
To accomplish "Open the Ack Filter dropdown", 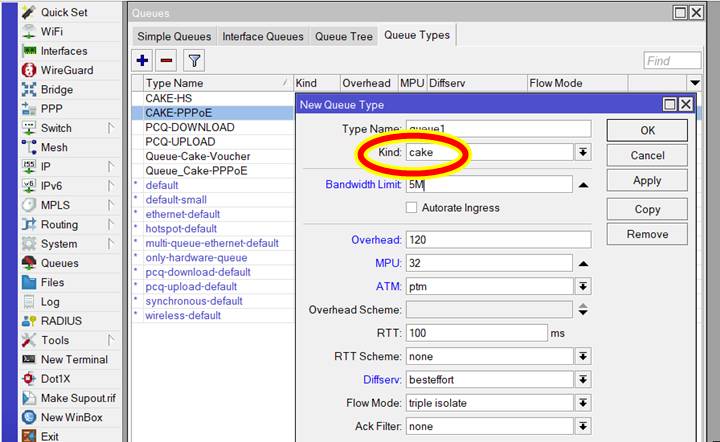I will [583, 426].
